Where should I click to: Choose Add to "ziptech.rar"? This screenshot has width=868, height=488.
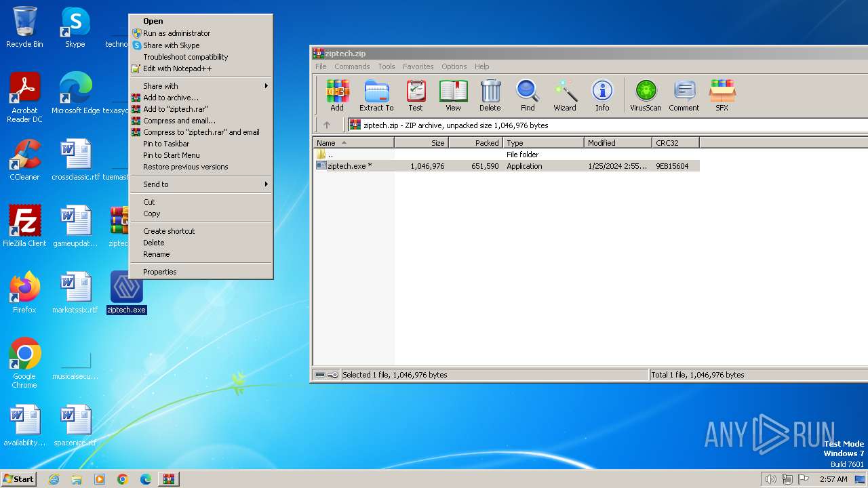click(x=201, y=109)
